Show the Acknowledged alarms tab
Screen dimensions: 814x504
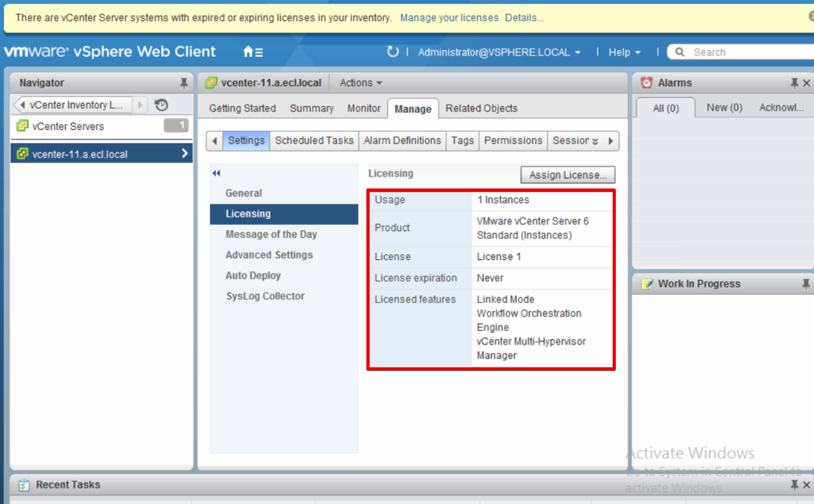[x=781, y=107]
